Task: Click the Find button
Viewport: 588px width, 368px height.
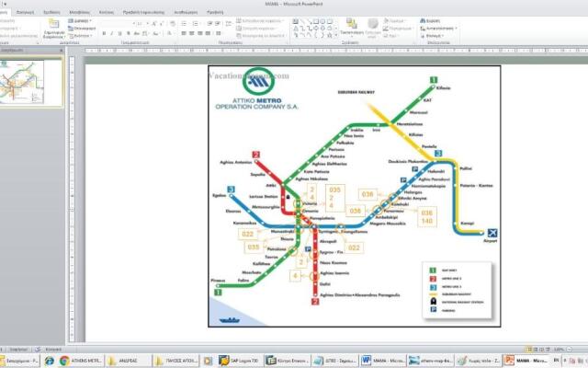Action: click(430, 20)
